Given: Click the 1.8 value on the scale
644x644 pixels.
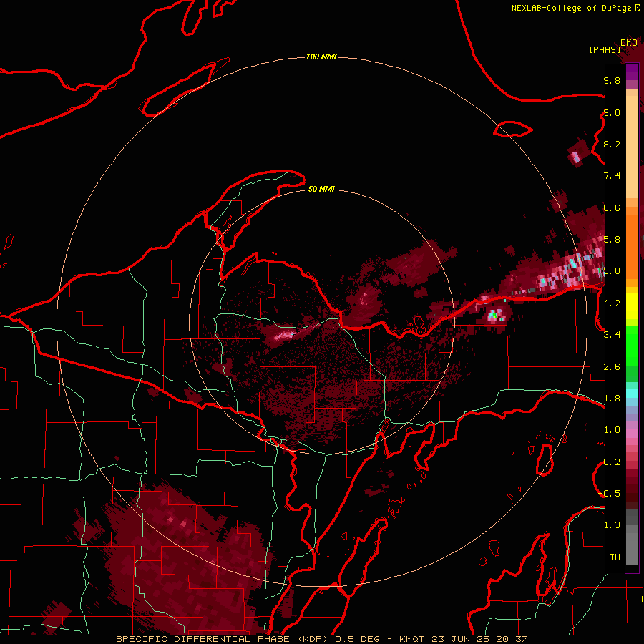Looking at the screenshot, I should [612, 399].
